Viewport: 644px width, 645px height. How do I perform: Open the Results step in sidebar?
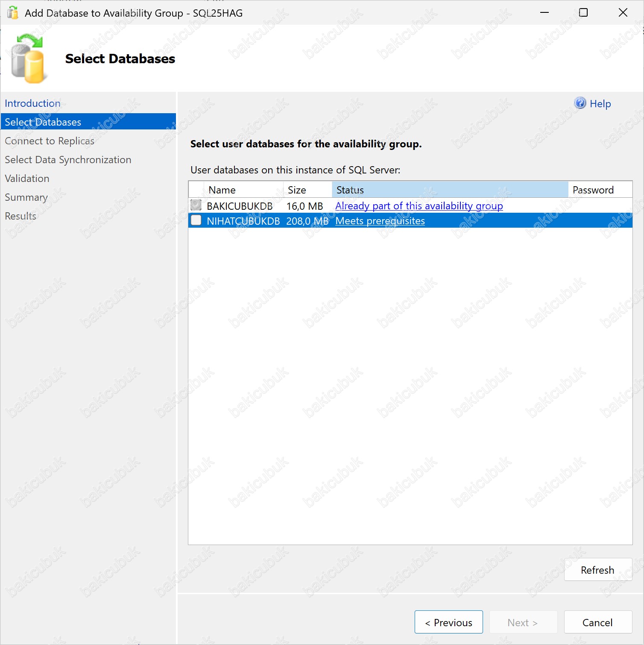coord(20,216)
